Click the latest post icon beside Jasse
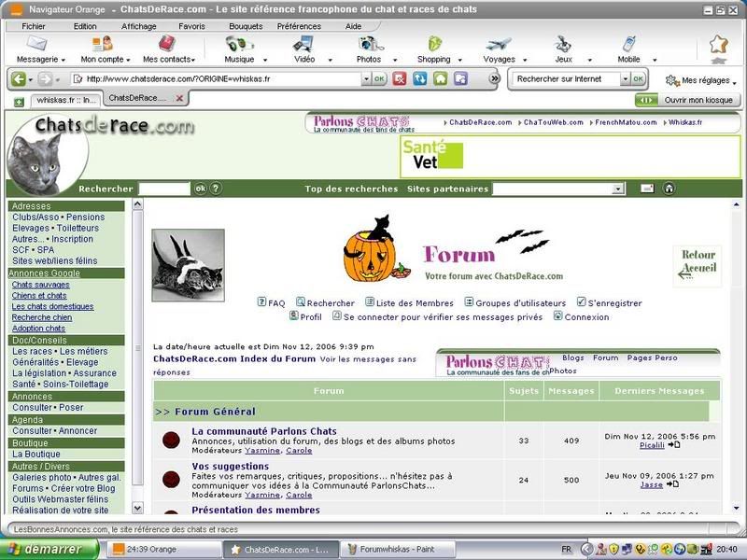747x560 pixels. pos(672,484)
